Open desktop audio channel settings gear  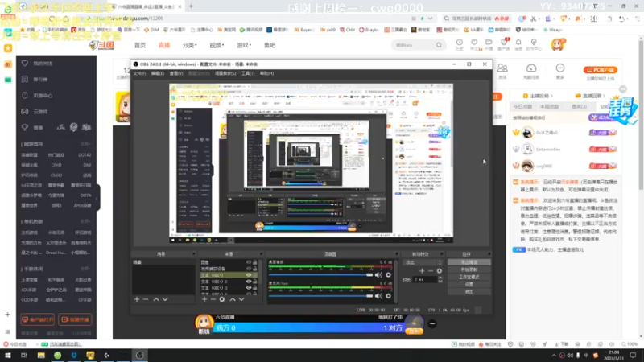click(x=388, y=275)
